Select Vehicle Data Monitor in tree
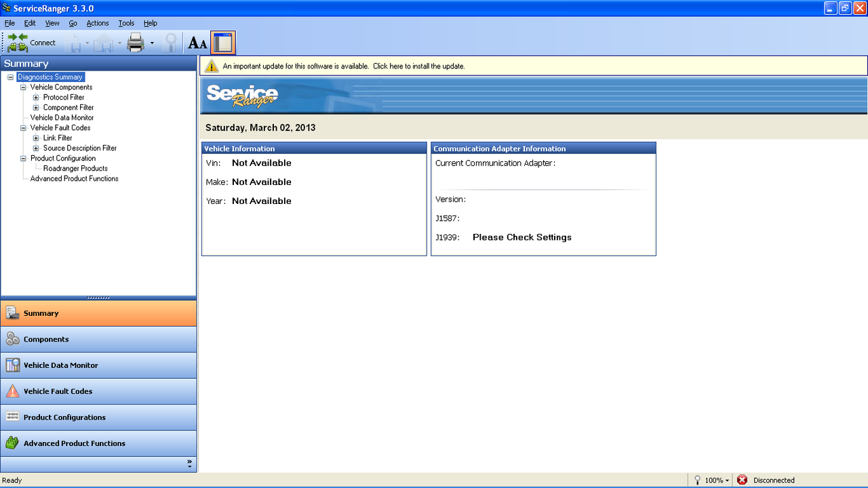 [x=62, y=118]
